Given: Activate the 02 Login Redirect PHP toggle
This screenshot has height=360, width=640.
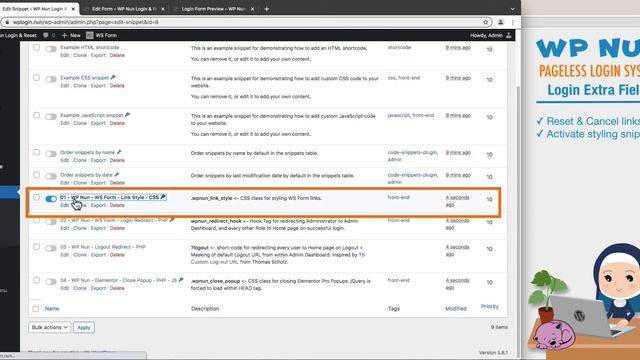Looking at the screenshot, I should (x=51, y=222).
